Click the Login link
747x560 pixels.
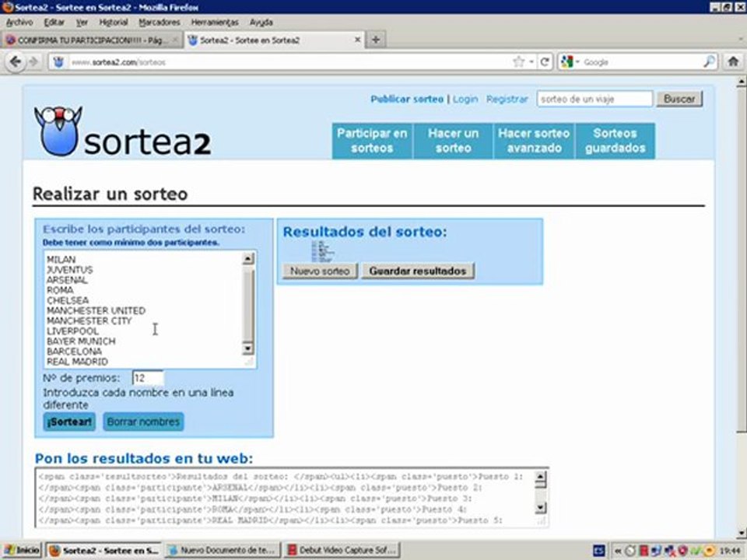coord(465,99)
